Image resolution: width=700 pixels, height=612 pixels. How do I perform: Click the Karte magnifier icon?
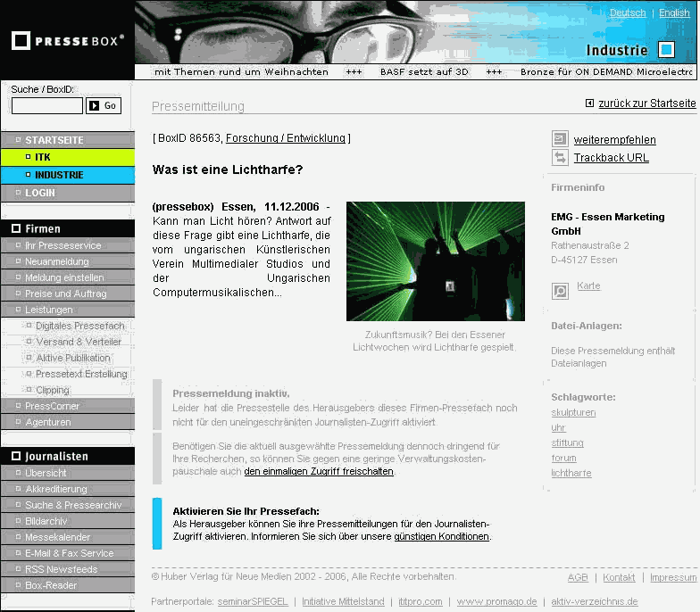(560, 291)
